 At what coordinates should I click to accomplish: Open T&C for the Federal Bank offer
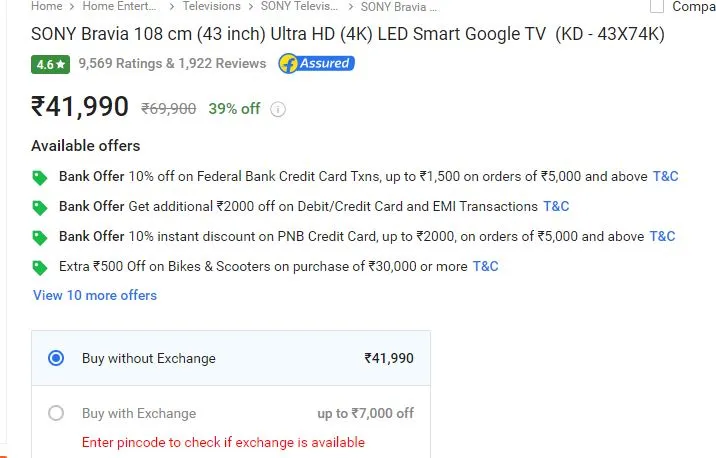[x=665, y=176]
